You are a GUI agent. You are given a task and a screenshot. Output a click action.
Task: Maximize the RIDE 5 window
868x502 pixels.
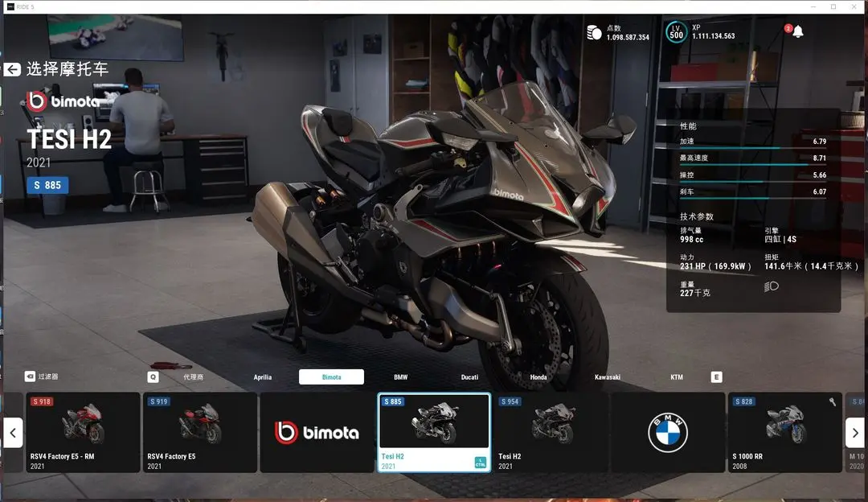coord(833,6)
